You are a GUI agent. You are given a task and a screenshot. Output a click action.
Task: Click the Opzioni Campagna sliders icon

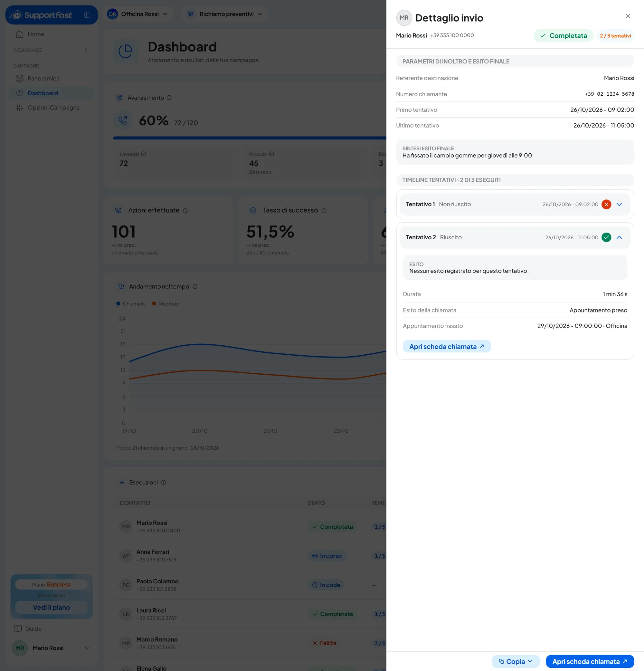(20, 108)
